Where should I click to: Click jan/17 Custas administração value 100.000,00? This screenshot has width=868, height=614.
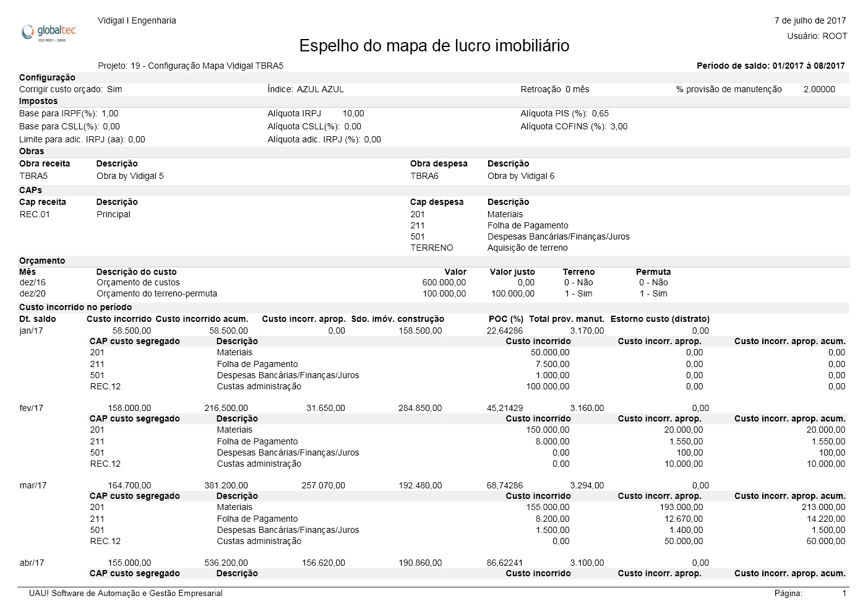[548, 386]
